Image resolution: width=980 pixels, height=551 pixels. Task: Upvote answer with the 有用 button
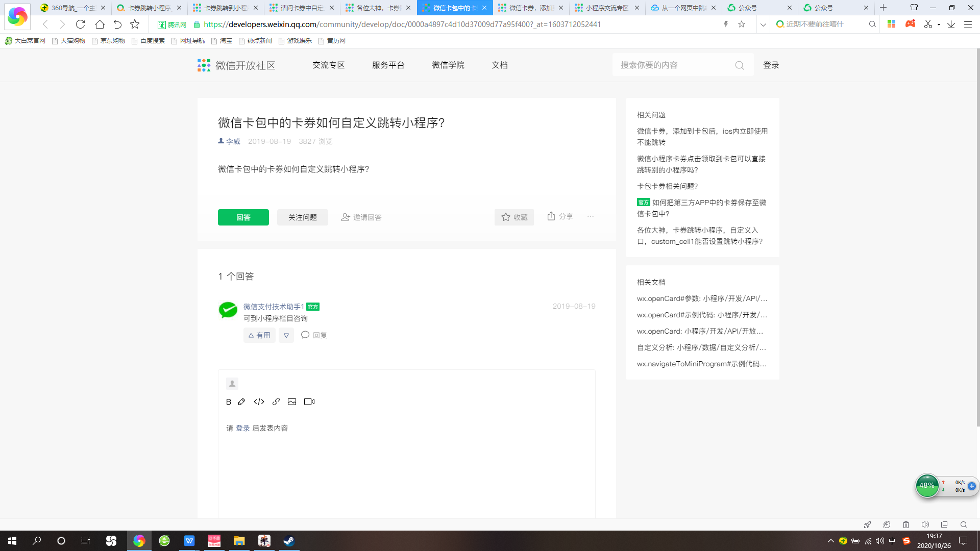pyautogui.click(x=259, y=335)
